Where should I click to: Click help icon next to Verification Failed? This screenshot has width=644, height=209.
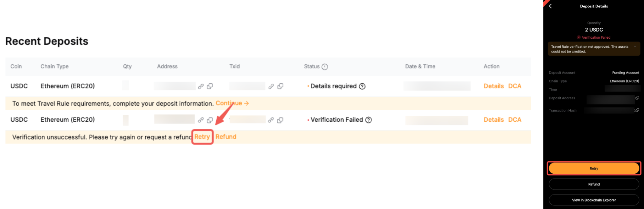[369, 120]
